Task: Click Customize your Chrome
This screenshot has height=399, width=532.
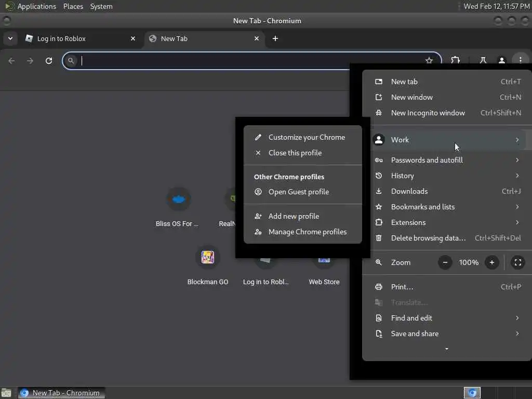Action: (x=303, y=137)
